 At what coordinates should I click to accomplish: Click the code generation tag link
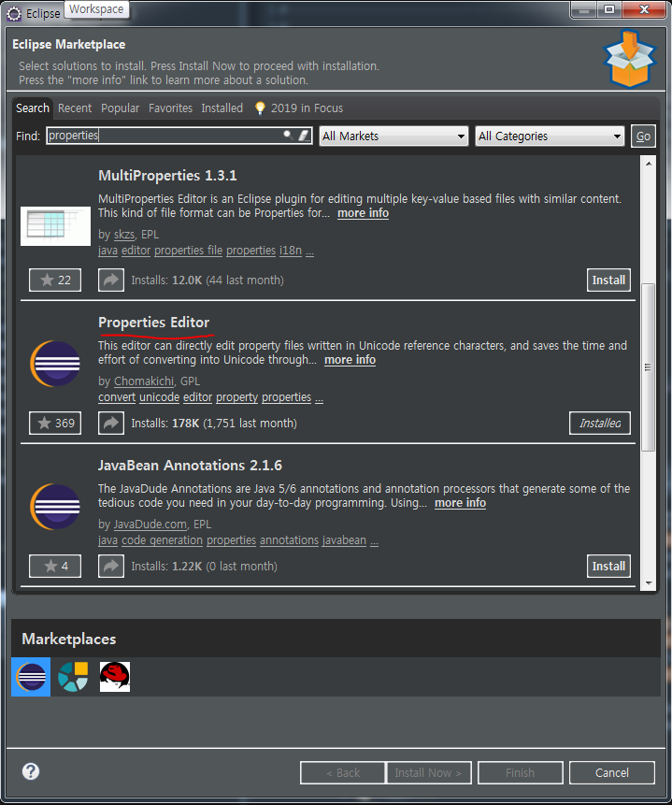(163, 540)
